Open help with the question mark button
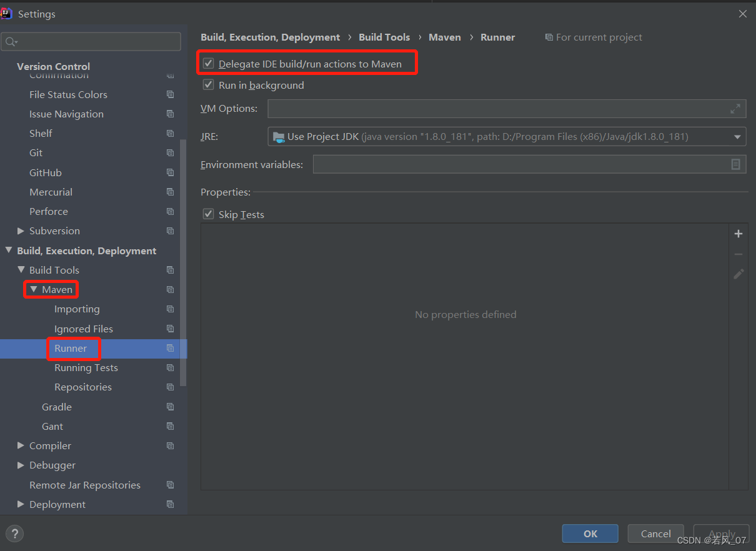This screenshot has height=551, width=756. tap(14, 534)
